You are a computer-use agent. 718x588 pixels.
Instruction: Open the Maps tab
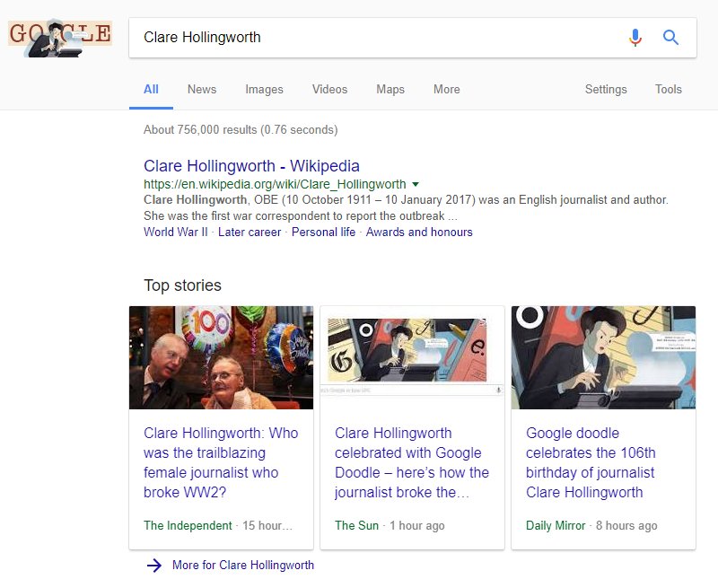pos(390,89)
